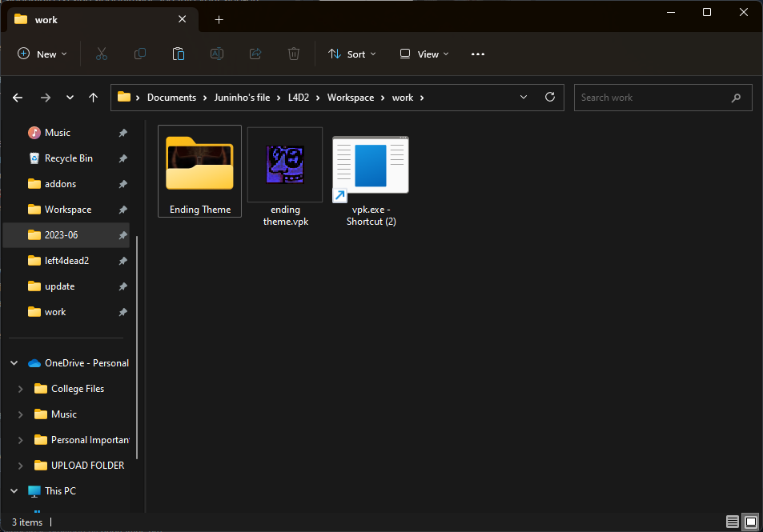Click the Paste clipboard icon
This screenshot has width=763, height=532.
tap(178, 54)
